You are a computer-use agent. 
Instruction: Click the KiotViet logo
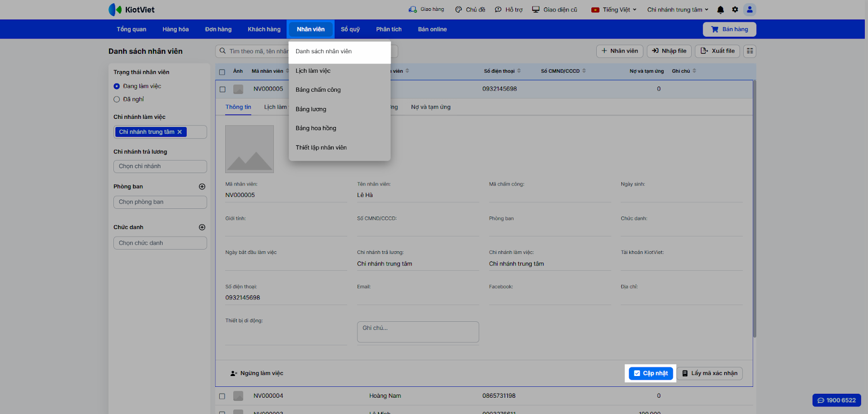click(x=131, y=10)
